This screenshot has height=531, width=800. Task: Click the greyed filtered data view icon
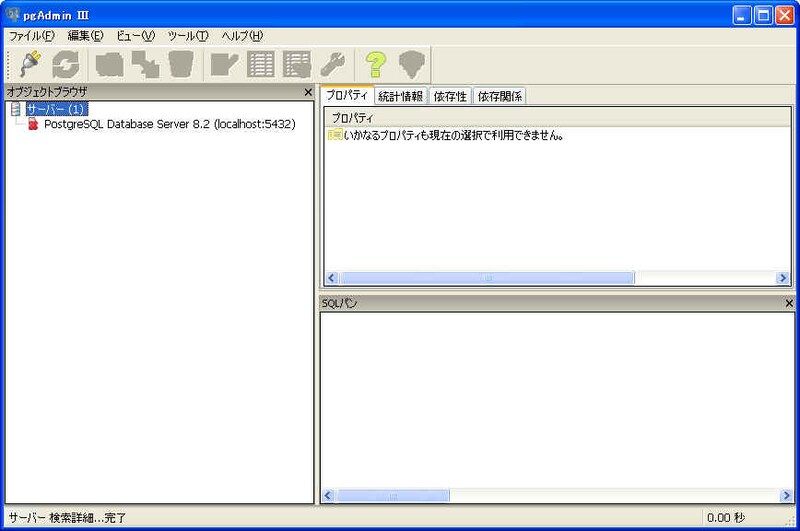click(x=296, y=64)
